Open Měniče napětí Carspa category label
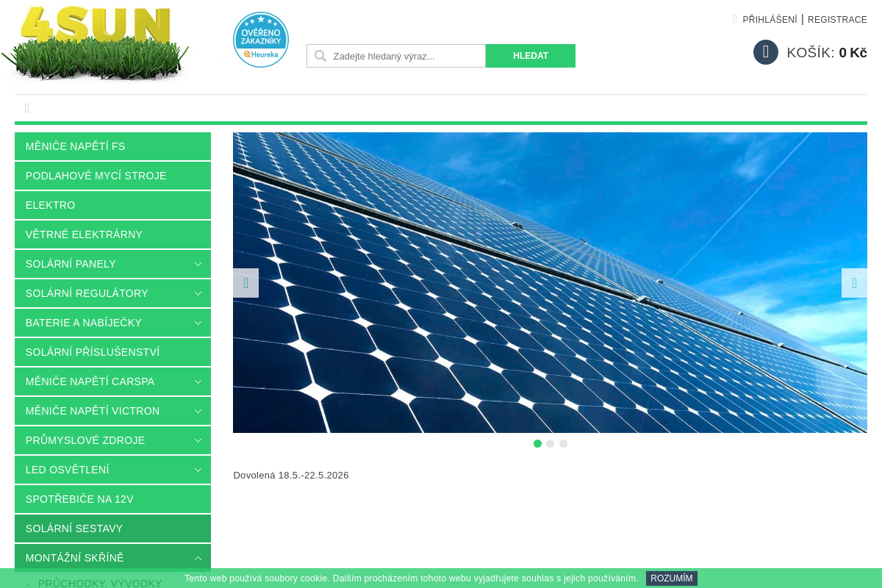This screenshot has height=588, width=882. (90, 381)
